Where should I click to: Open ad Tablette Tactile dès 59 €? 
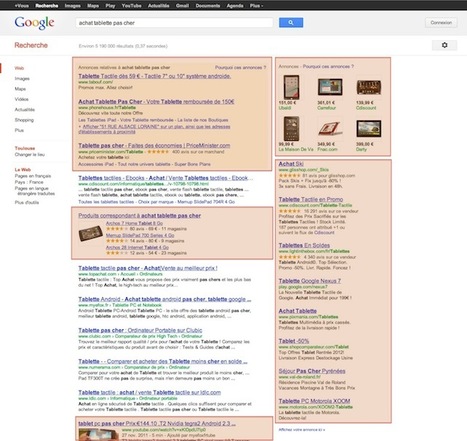tap(155, 76)
